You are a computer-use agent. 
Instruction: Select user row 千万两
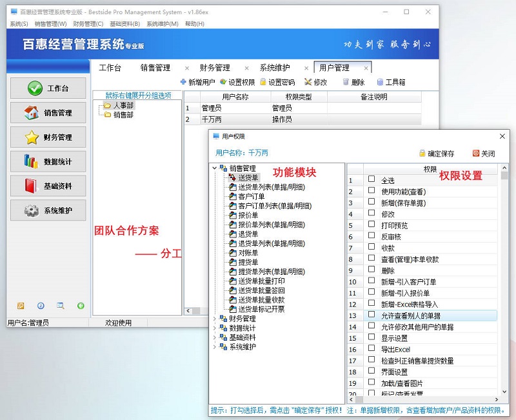tap(303, 119)
